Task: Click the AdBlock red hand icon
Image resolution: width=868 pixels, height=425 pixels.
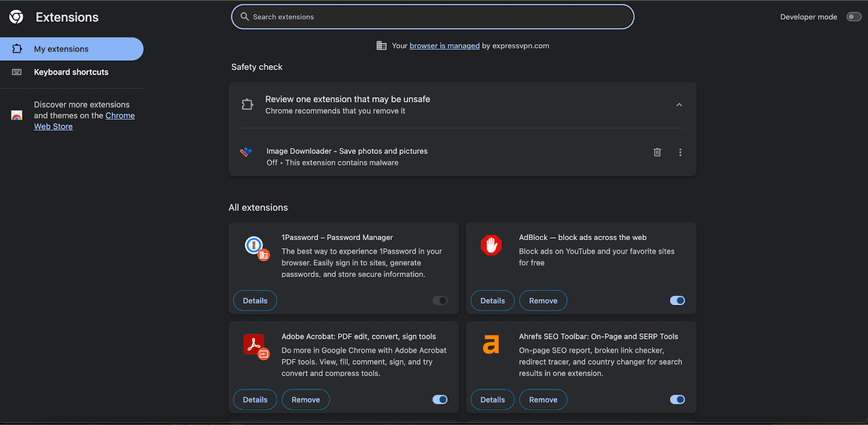Action: coord(491,246)
